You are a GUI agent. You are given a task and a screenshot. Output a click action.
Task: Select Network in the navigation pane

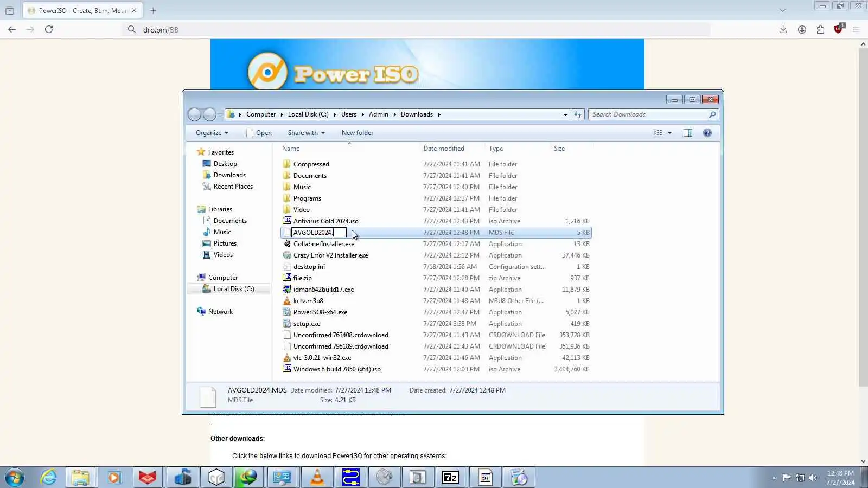pos(220,312)
